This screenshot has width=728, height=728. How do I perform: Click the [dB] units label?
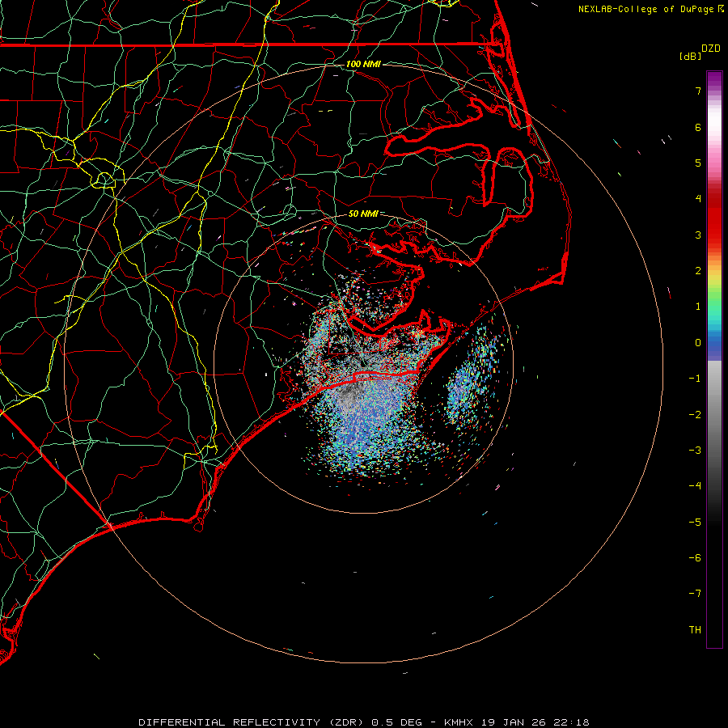(691, 56)
